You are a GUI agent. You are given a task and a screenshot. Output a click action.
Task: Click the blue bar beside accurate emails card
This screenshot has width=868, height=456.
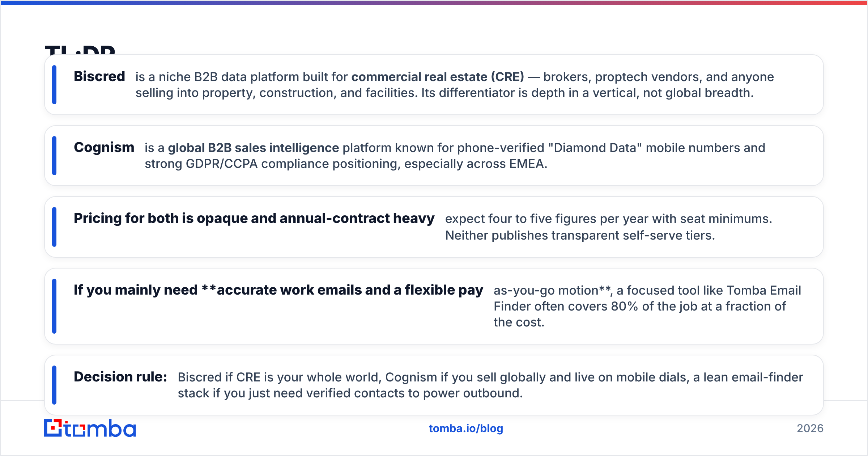coord(54,306)
